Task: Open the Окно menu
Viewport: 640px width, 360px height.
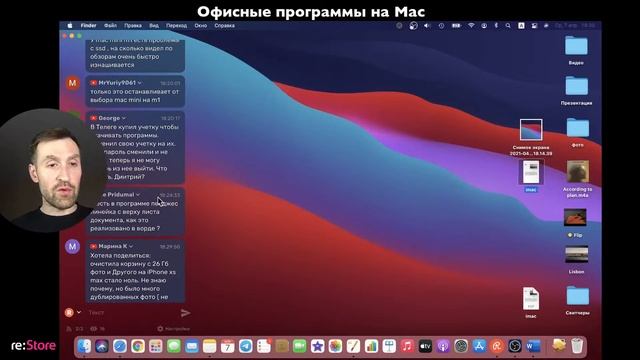Action: pyautogui.click(x=200, y=25)
